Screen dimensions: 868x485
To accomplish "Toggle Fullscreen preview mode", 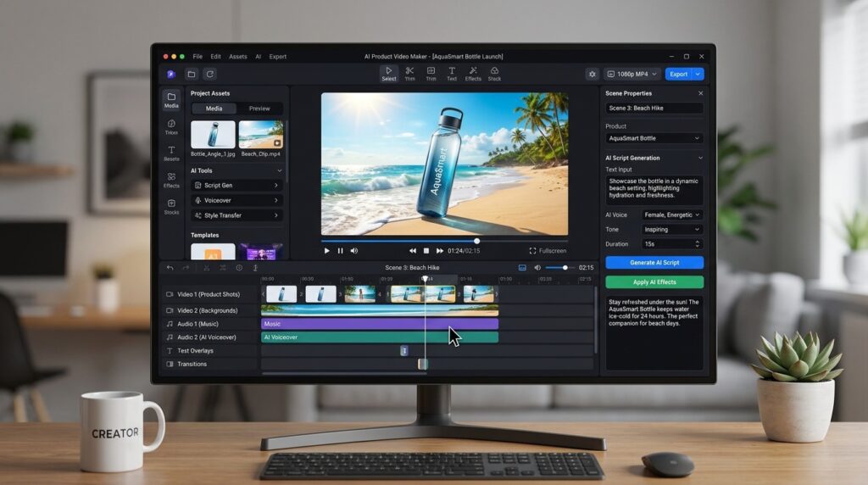I will [x=548, y=251].
